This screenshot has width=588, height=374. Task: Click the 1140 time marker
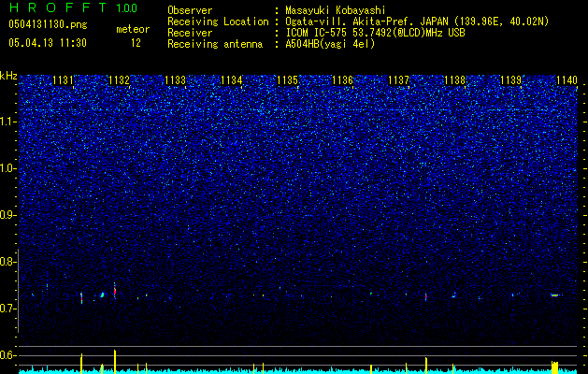[x=567, y=80]
